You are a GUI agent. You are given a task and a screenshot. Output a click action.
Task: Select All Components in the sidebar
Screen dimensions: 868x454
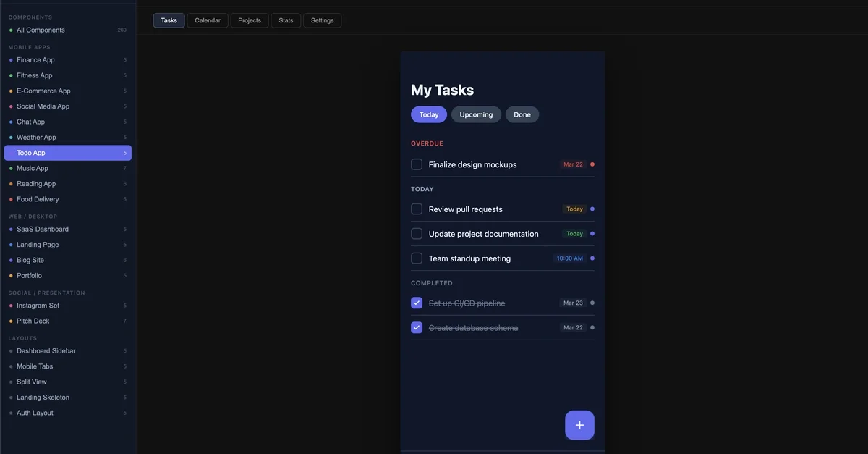[41, 30]
